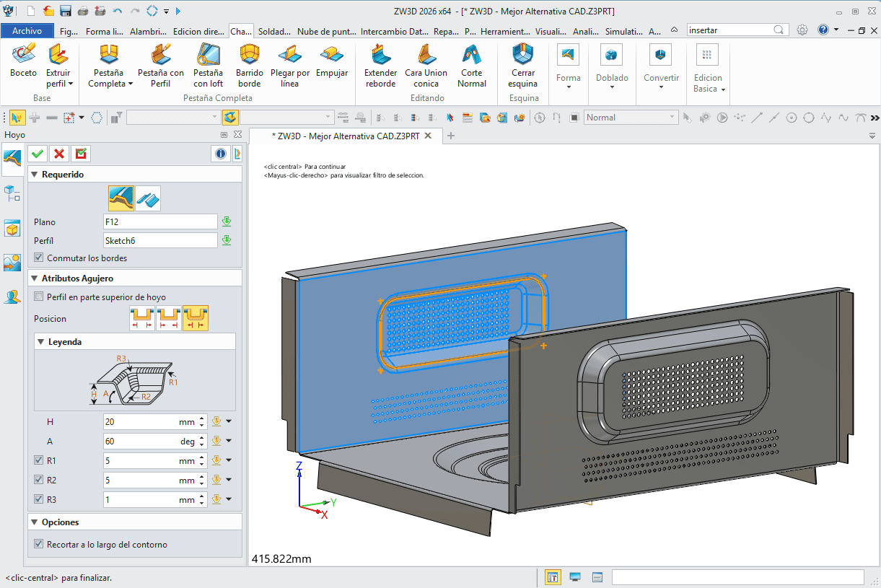Uncheck the R3 checkbox
Viewport: 881px width, 588px height.
[39, 499]
